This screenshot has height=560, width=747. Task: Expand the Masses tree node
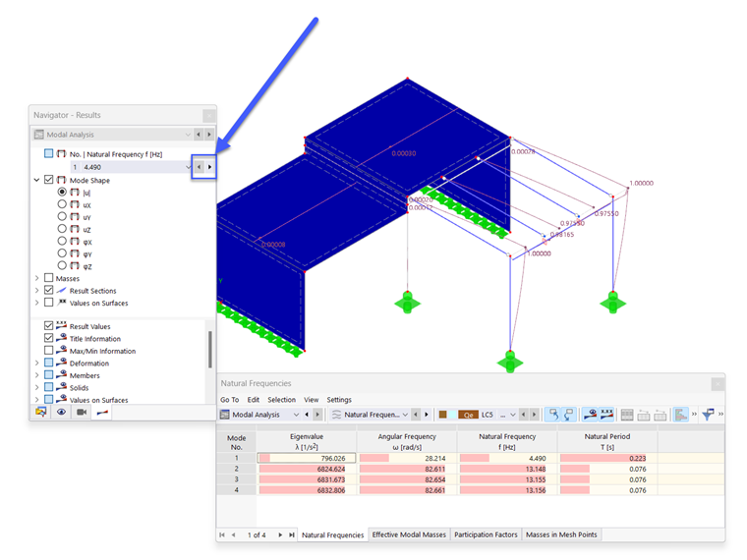click(x=36, y=278)
